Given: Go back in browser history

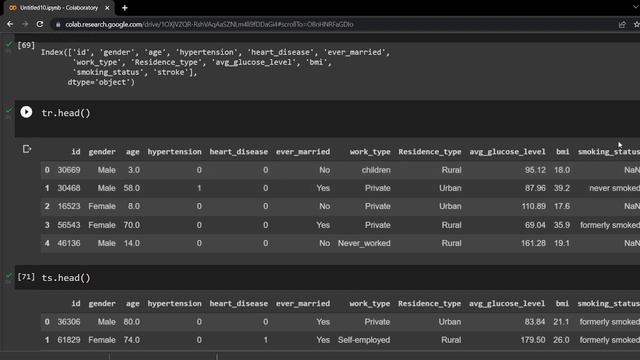Looking at the screenshot, I should pos(10,24).
